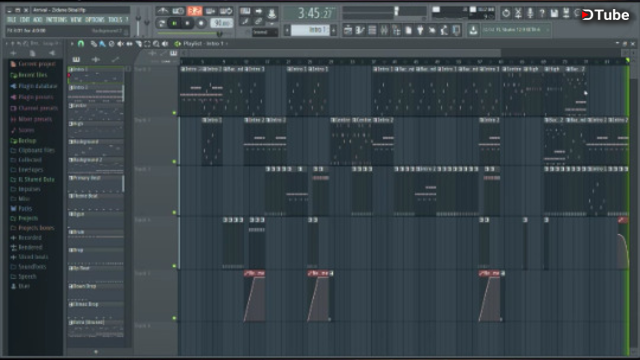This screenshot has width=640, height=360.
Task: Toggle the playlist magnet snap icon
Action: tap(81, 43)
